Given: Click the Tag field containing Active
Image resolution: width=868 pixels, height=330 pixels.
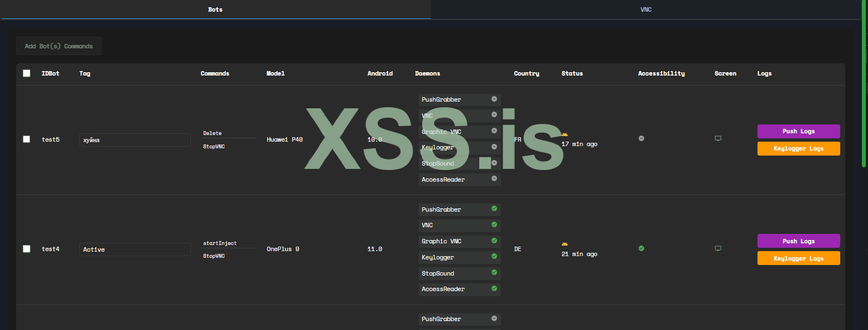Looking at the screenshot, I should point(135,249).
